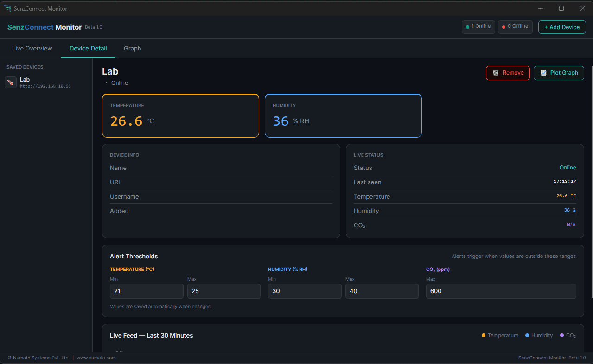Screen dimensions: 593x364
Task: Click the green dot on Online counter
Action: pos(468,27)
